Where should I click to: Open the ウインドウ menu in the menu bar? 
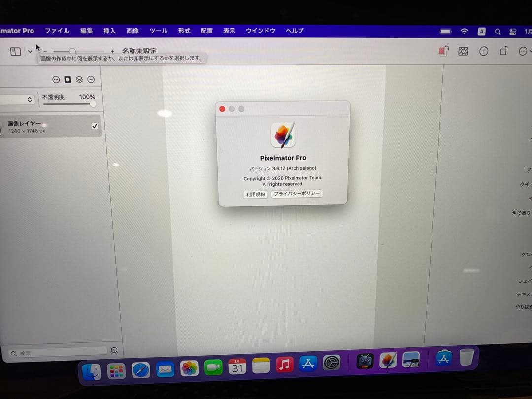click(x=260, y=31)
